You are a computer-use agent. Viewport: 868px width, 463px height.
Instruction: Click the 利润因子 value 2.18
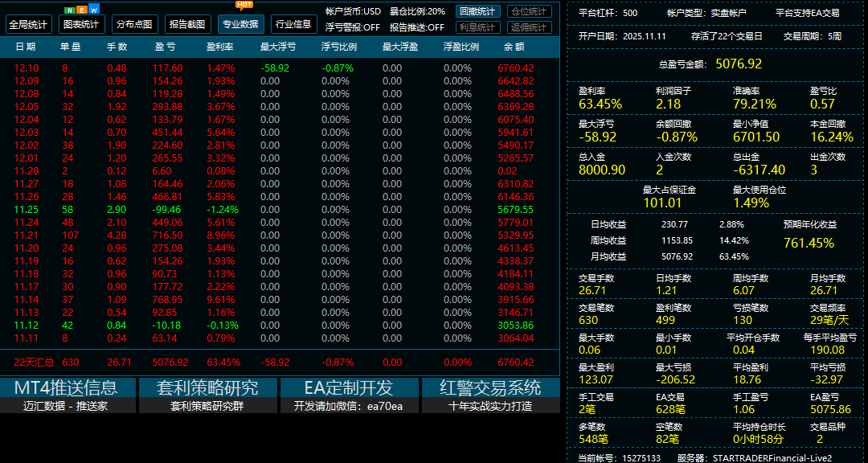tap(668, 104)
